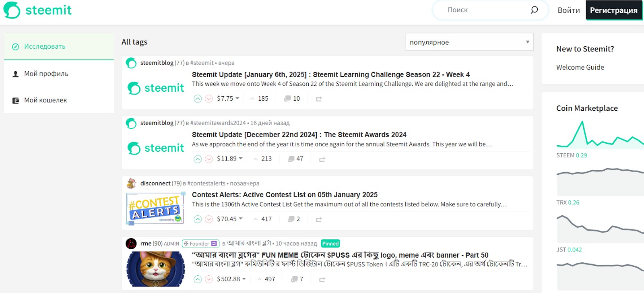This screenshot has width=644, height=293.
Task: Open the Steemit Learning Challenge Season 22 post title
Action: 331,75
